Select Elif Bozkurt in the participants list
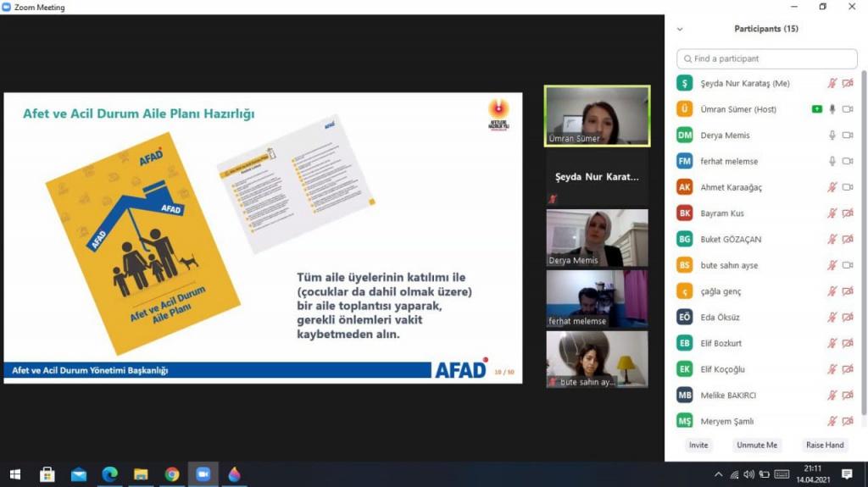 (721, 343)
